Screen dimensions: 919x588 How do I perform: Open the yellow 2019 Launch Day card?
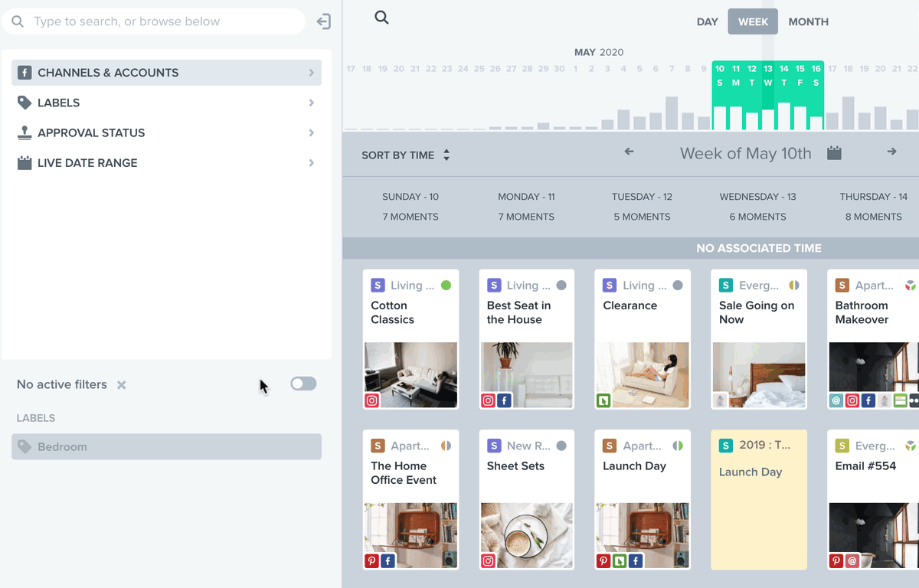758,500
